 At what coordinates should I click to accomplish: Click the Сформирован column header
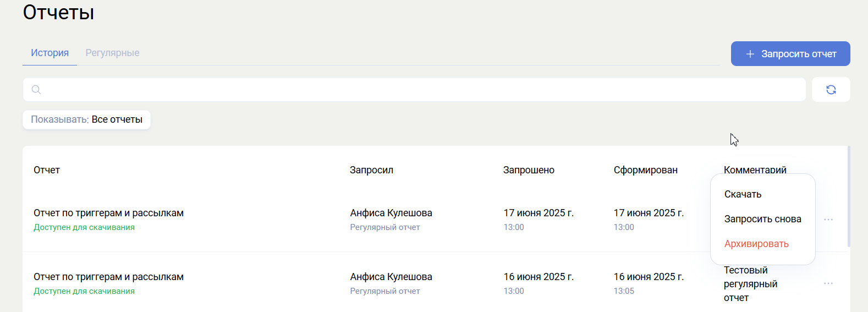point(645,170)
